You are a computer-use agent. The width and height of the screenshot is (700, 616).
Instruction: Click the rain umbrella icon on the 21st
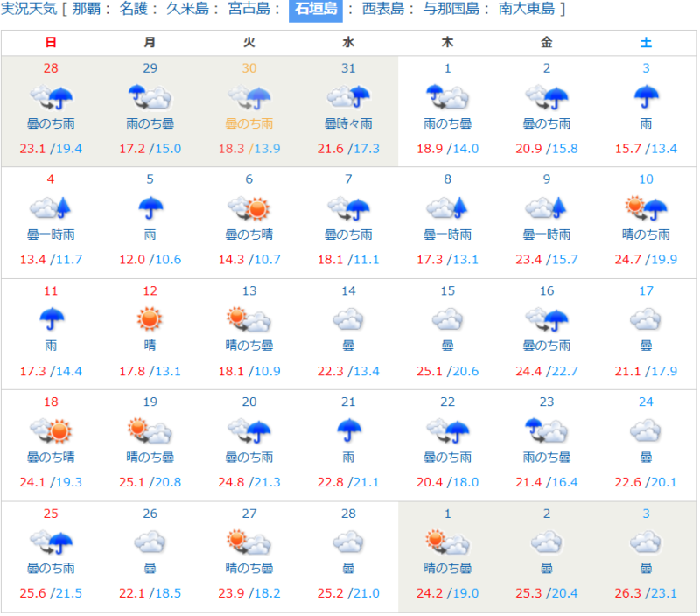(348, 430)
